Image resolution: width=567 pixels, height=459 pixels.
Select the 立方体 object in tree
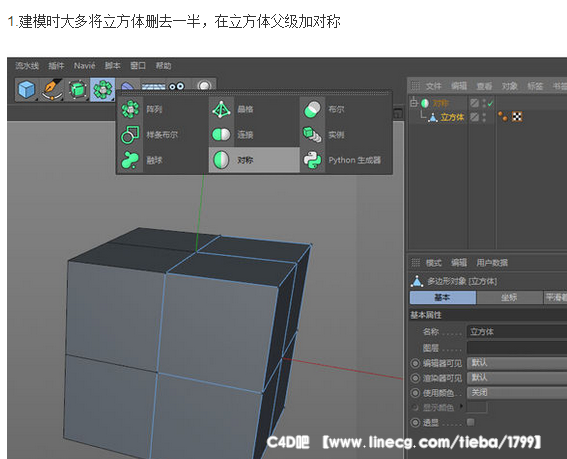point(452,117)
